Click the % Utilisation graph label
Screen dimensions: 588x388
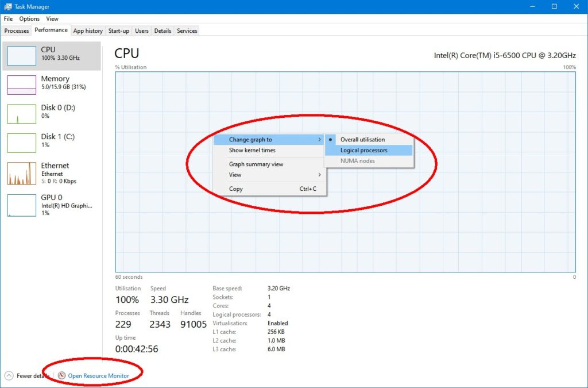pos(131,67)
